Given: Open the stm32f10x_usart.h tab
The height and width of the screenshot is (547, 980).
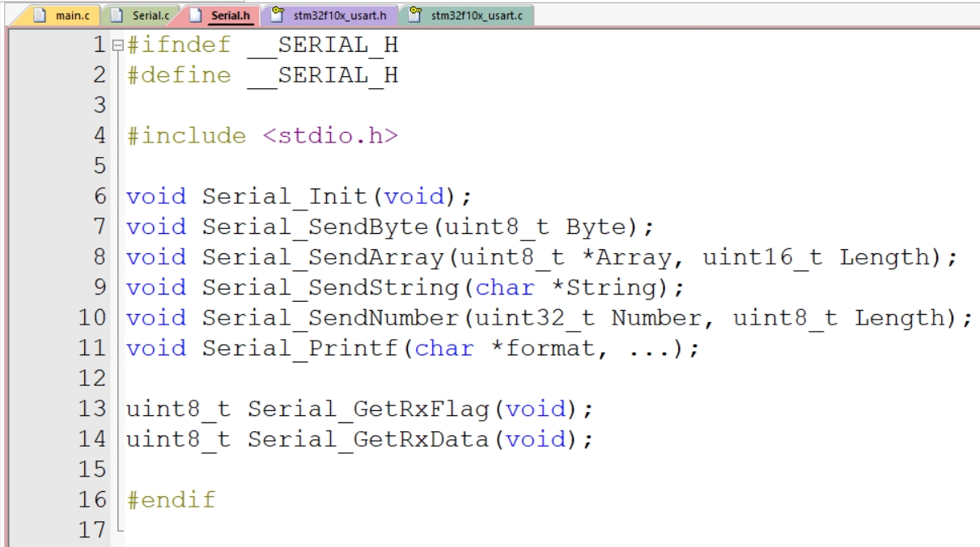Looking at the screenshot, I should (329, 14).
